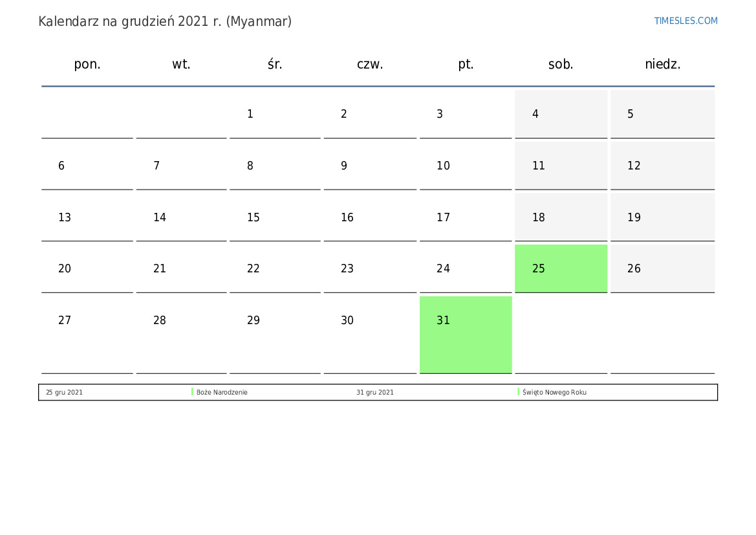Click day 27 in the calendar

(x=87, y=335)
